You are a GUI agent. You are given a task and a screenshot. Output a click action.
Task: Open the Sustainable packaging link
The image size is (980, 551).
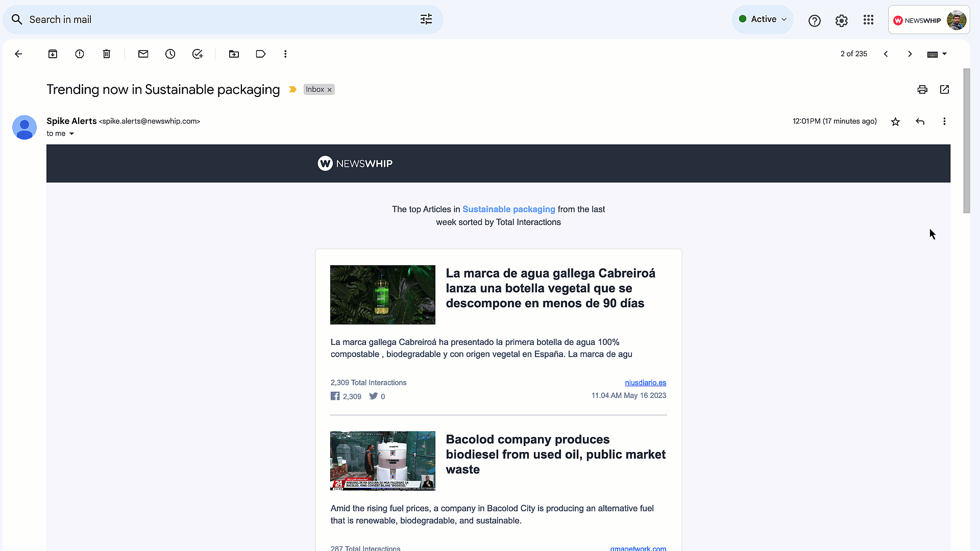point(509,209)
